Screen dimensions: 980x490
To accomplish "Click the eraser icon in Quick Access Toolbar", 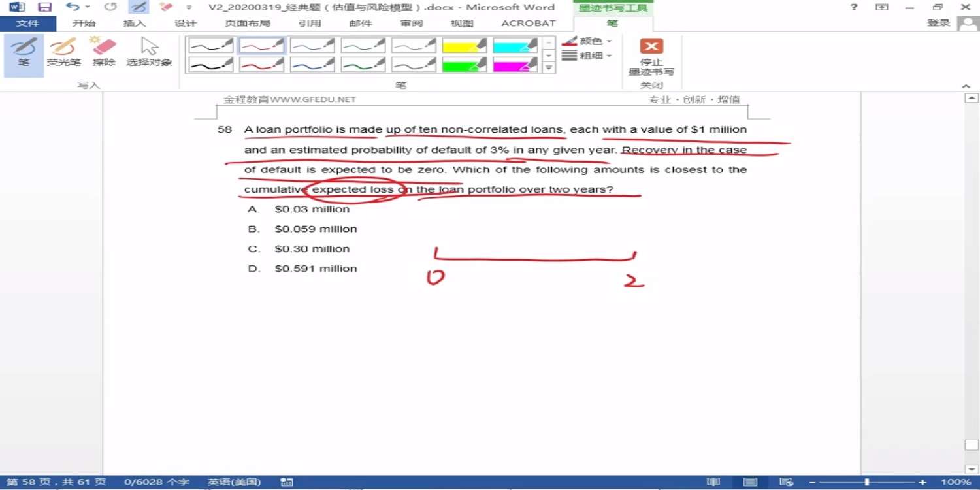I will (x=166, y=7).
